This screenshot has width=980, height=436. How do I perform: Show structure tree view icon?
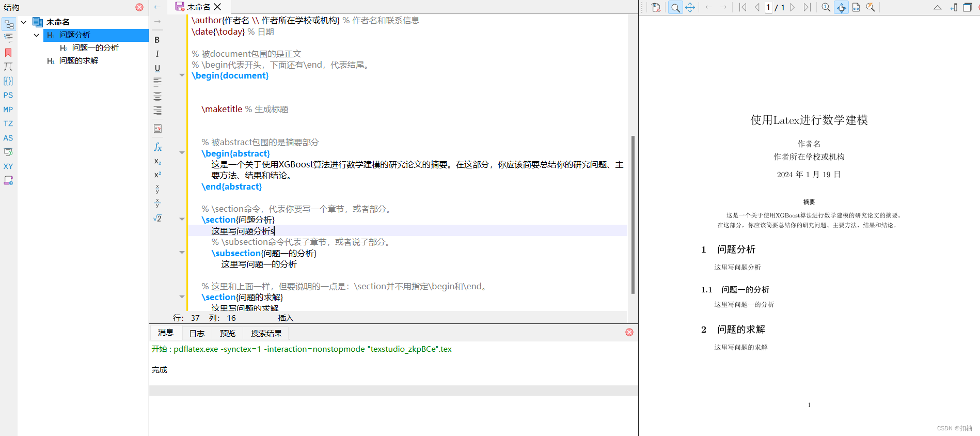point(8,24)
